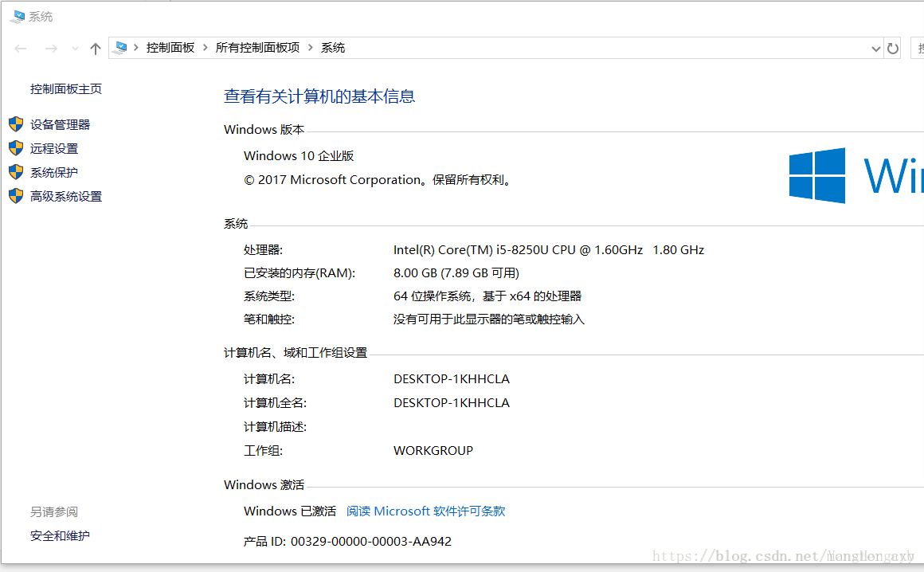The width and height of the screenshot is (924, 572).
Task: Click the 计算机名 value DESKTOP-1KHHCLA
Action: [x=452, y=379]
